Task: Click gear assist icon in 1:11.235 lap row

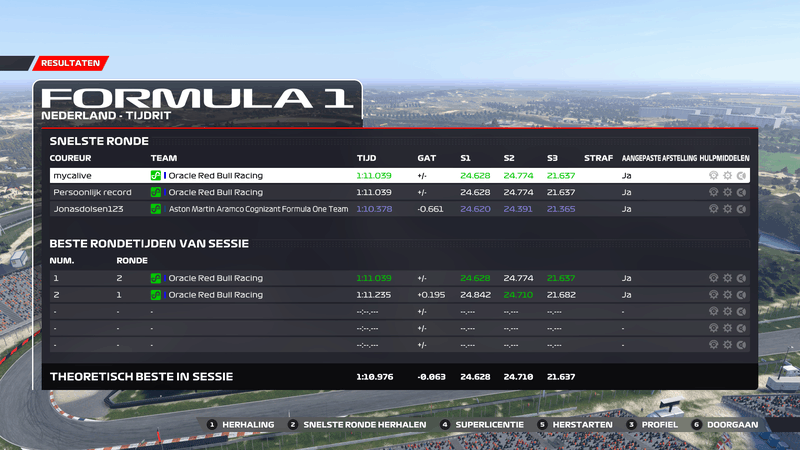Action: click(x=728, y=295)
